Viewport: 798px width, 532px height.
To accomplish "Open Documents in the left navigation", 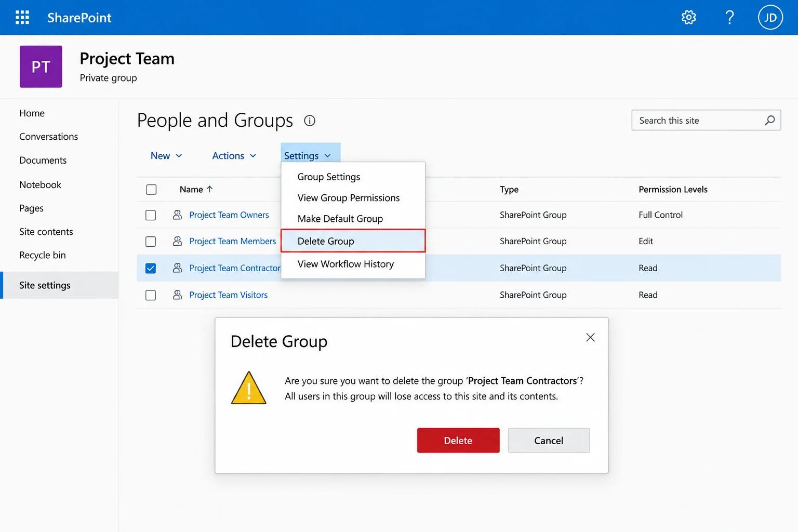I will [43, 161].
